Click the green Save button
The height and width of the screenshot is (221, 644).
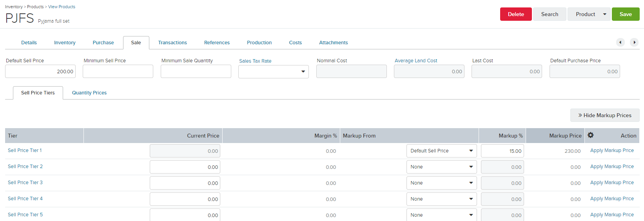626,14
